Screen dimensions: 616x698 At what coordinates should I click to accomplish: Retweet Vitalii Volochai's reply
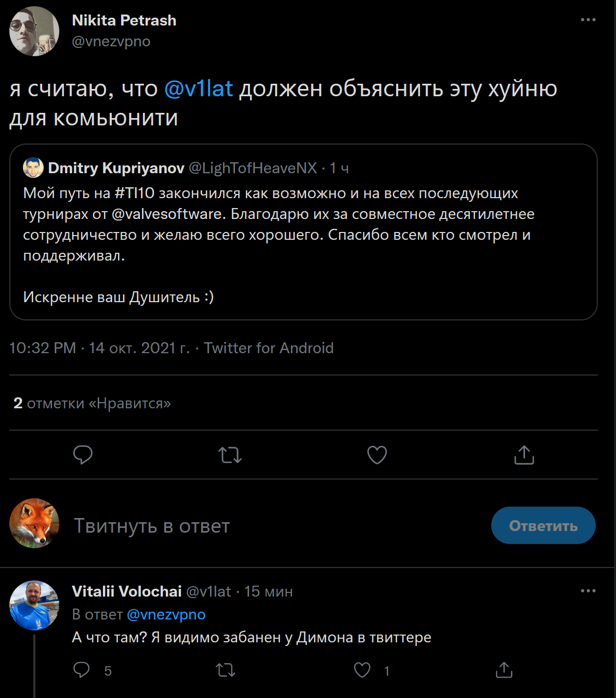click(x=226, y=670)
